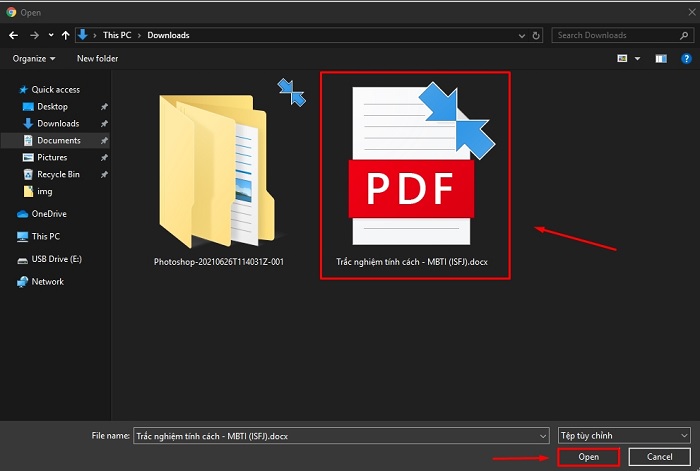
Task: Click the Open button
Action: (x=588, y=457)
